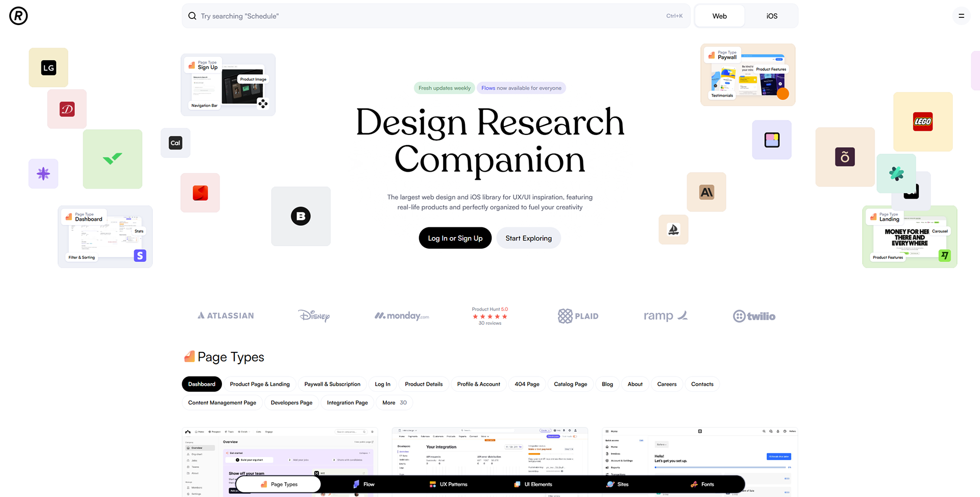980x497 pixels.
Task: Click the colorful square app icon on lavender tile
Action: 772,140
